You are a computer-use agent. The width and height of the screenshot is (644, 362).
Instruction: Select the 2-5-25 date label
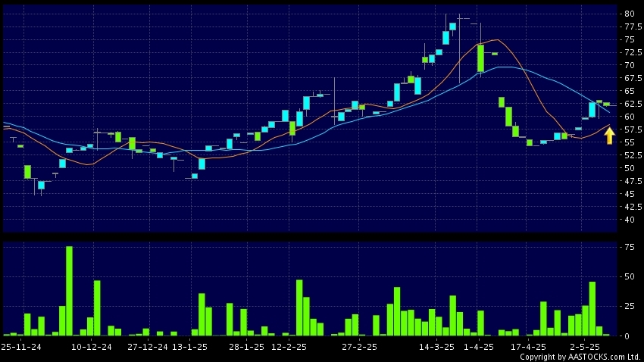tap(585, 347)
